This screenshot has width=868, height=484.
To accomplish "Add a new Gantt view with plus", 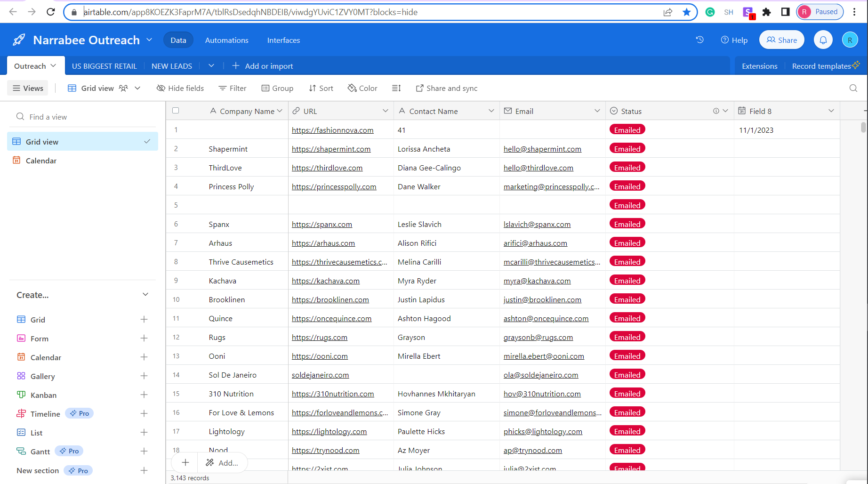I will tap(144, 451).
